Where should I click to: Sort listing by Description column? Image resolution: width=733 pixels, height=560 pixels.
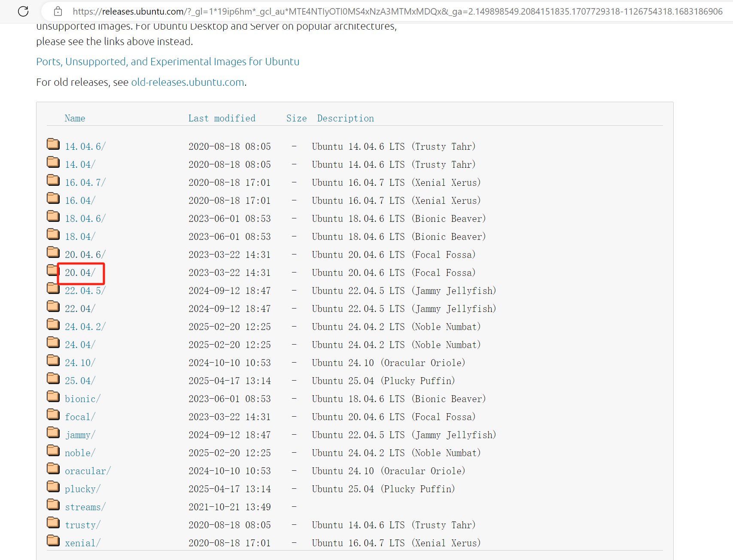coord(345,118)
